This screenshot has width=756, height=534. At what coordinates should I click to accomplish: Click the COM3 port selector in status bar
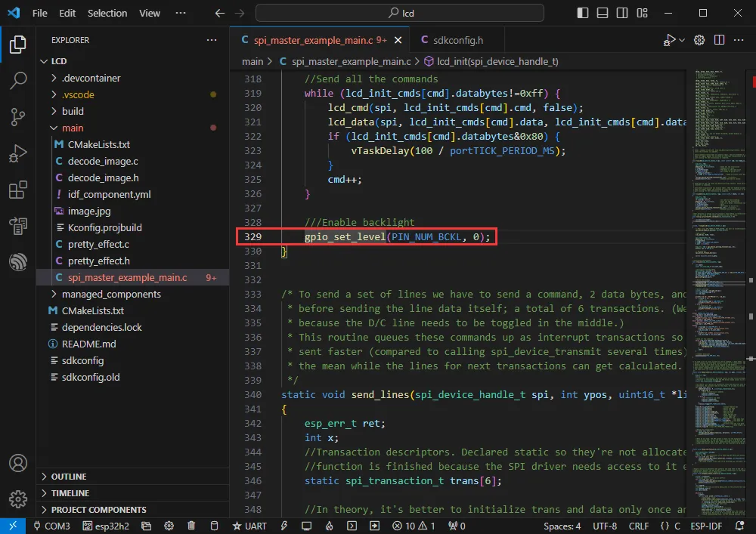pos(51,526)
